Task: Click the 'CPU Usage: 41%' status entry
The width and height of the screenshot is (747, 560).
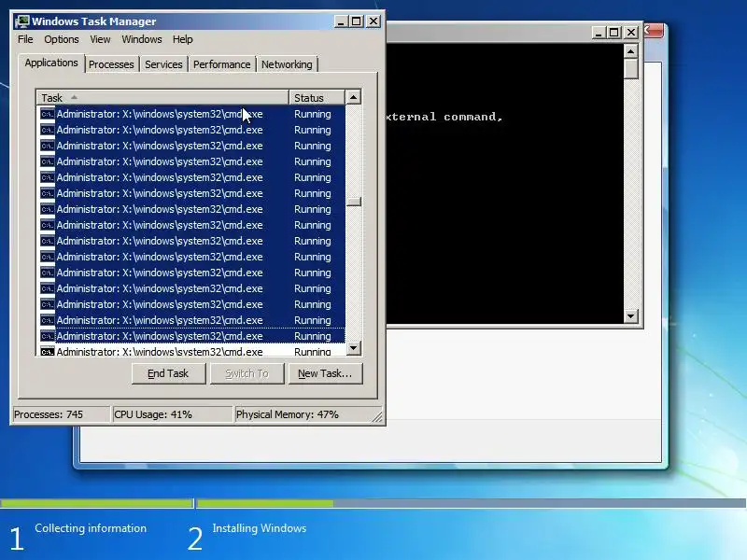Action: coord(172,414)
